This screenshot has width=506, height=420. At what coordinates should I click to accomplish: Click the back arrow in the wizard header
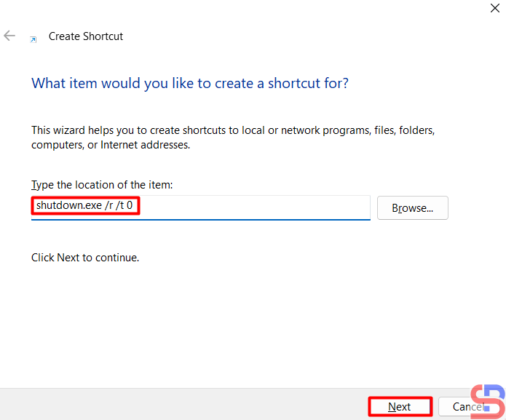[9, 36]
